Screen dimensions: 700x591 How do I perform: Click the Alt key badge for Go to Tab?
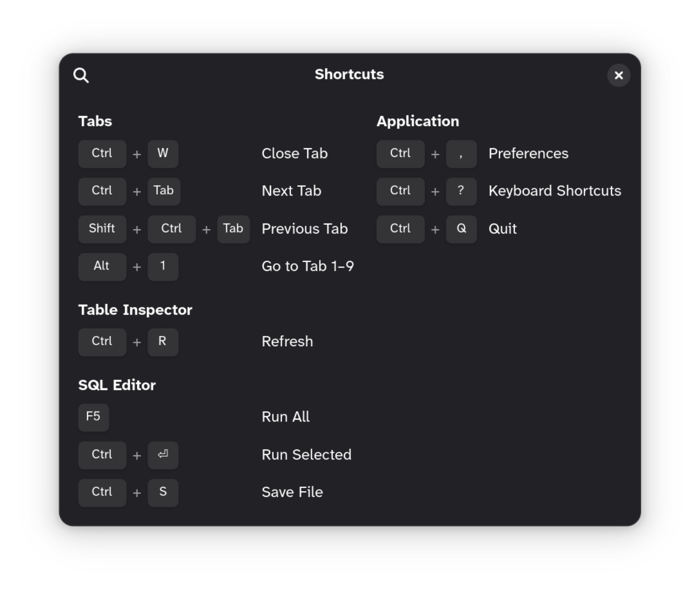(x=102, y=266)
